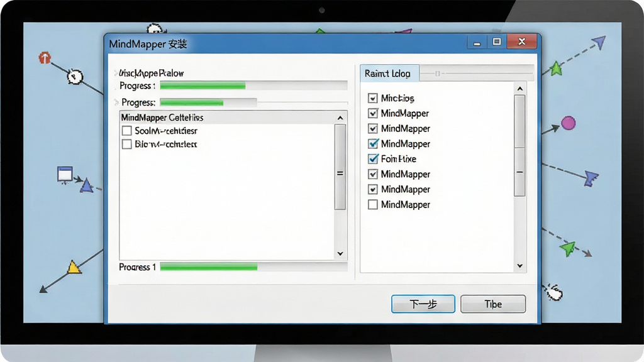Click the Raimt Lclog list scrollbar thumb

[x=519, y=146]
